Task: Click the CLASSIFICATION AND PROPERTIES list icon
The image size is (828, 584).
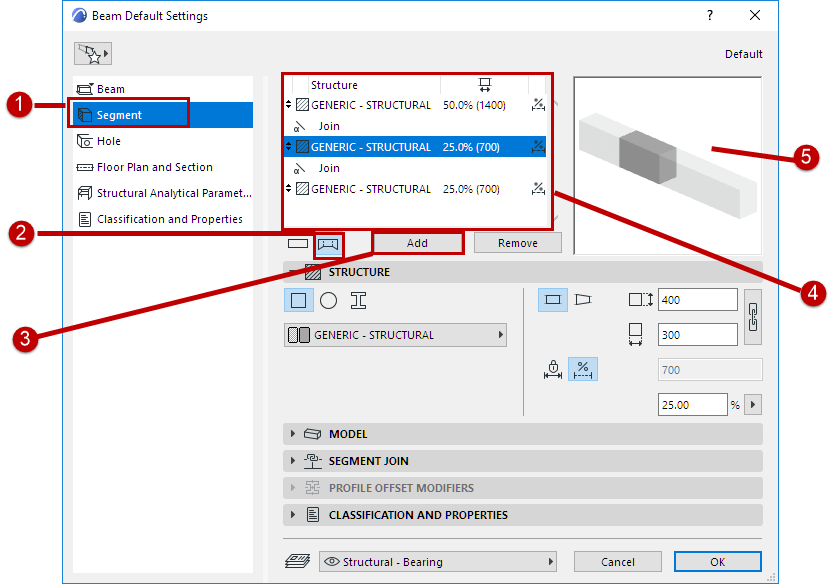Action: [x=313, y=514]
